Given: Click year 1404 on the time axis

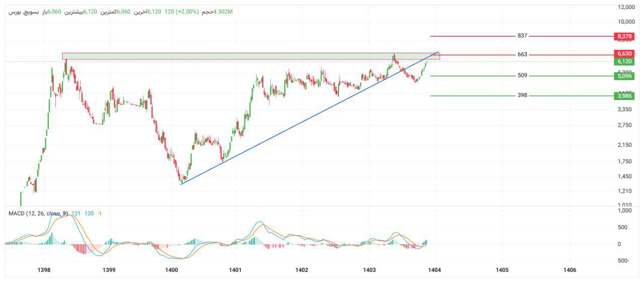Looking at the screenshot, I should click(434, 270).
